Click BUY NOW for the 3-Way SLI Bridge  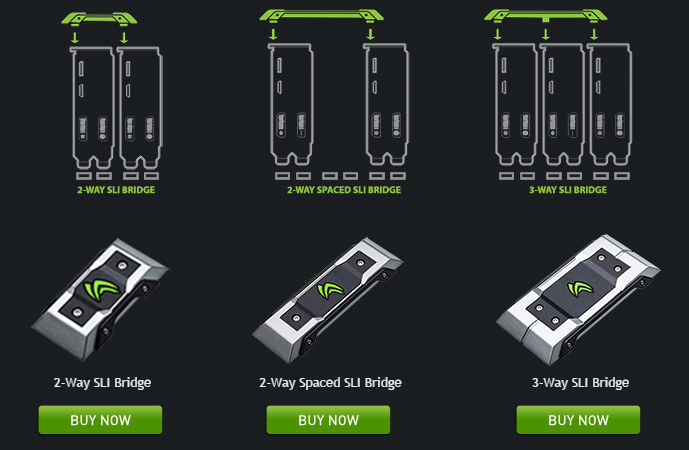pyautogui.click(x=578, y=420)
